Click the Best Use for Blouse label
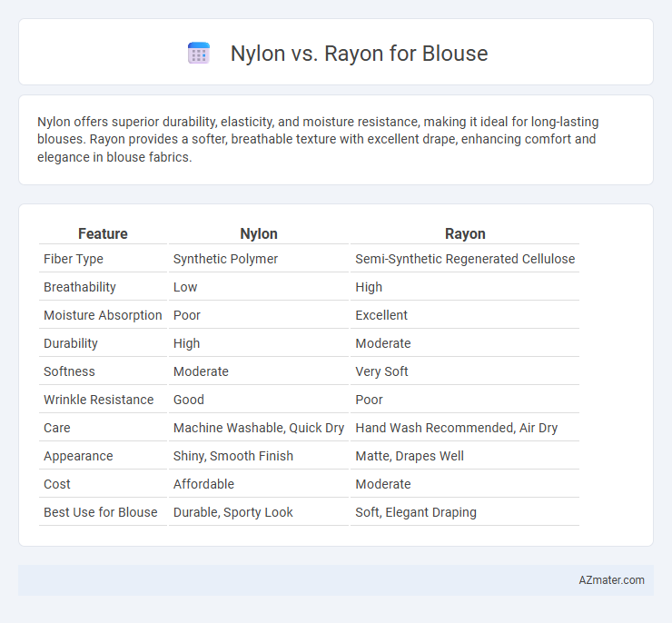The height and width of the screenshot is (623, 672). [x=100, y=512]
